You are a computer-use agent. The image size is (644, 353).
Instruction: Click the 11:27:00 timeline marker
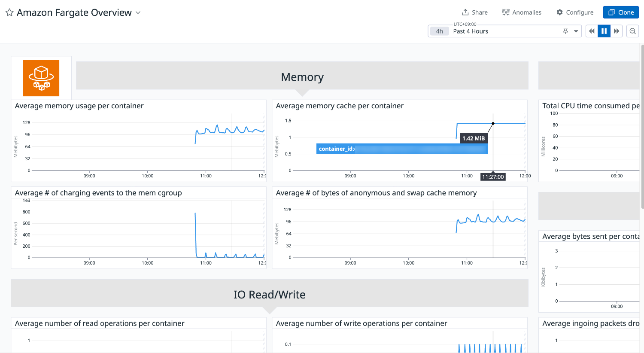pyautogui.click(x=493, y=176)
